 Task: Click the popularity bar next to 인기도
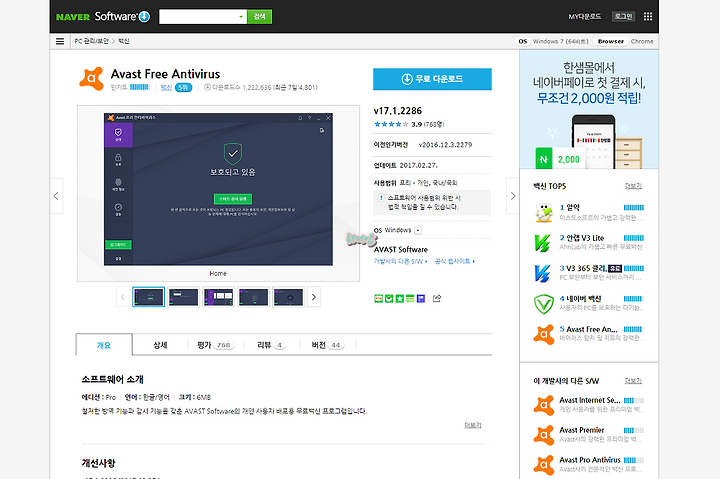click(139, 87)
